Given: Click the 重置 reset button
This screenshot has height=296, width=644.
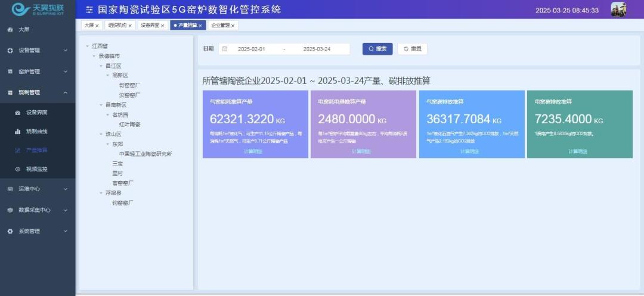Looking at the screenshot, I should pos(412,49).
